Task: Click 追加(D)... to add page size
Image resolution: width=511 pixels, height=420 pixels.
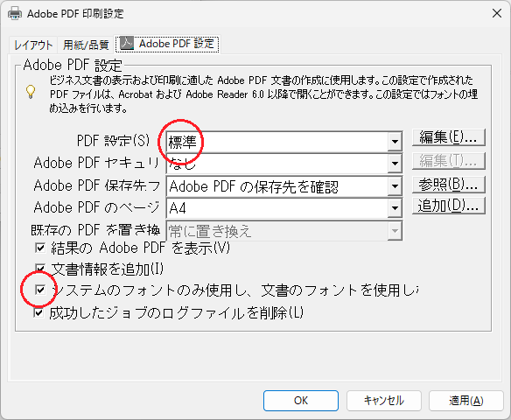Action: pyautogui.click(x=448, y=206)
